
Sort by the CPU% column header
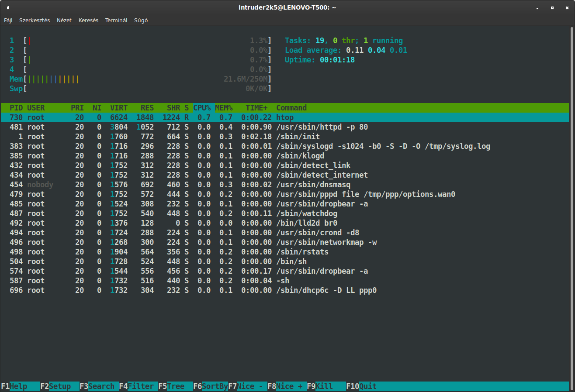point(202,108)
